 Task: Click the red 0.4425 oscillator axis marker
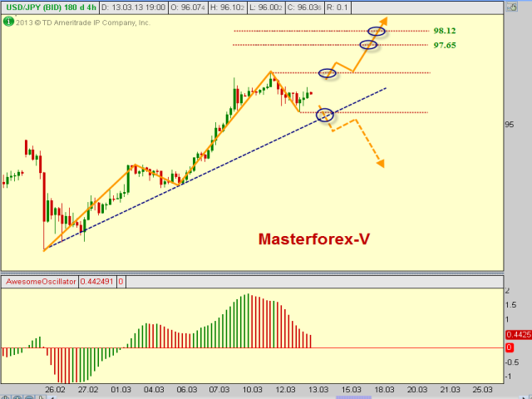coord(519,334)
